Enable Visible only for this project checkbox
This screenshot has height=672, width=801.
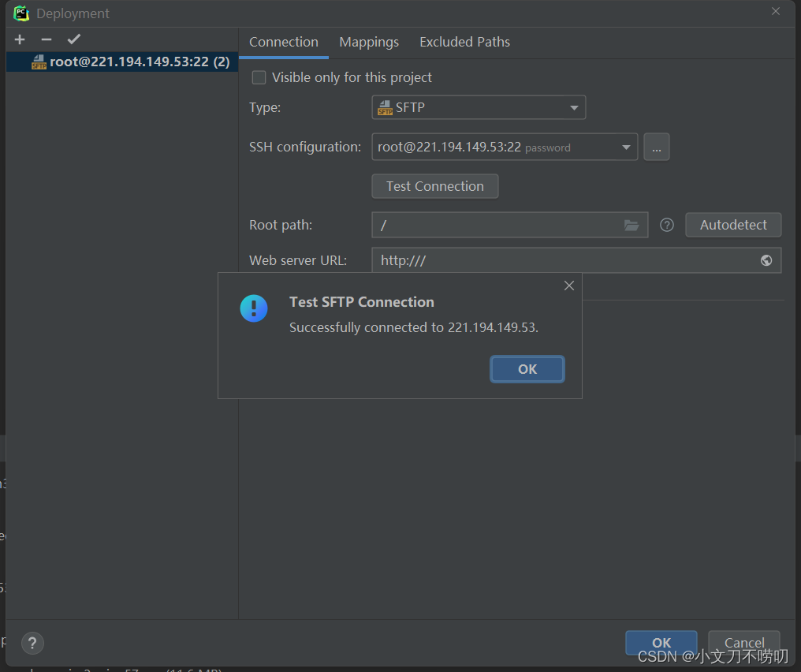(259, 77)
